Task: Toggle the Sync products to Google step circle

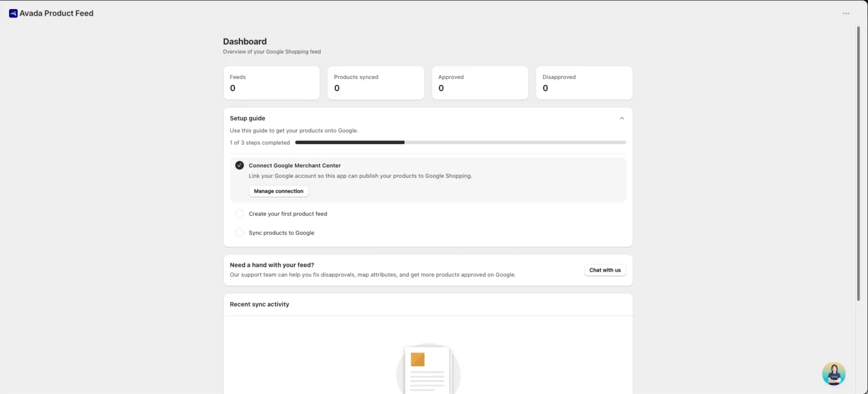Action: coord(239,233)
